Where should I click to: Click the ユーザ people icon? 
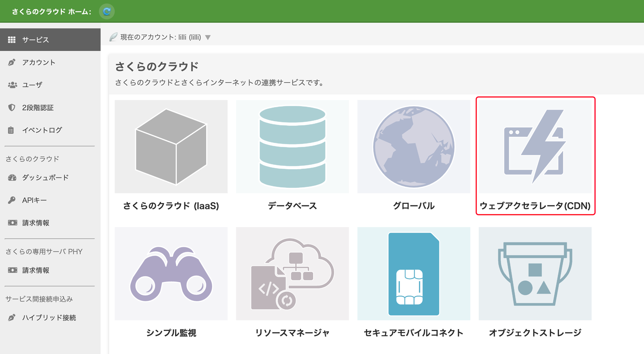click(12, 85)
